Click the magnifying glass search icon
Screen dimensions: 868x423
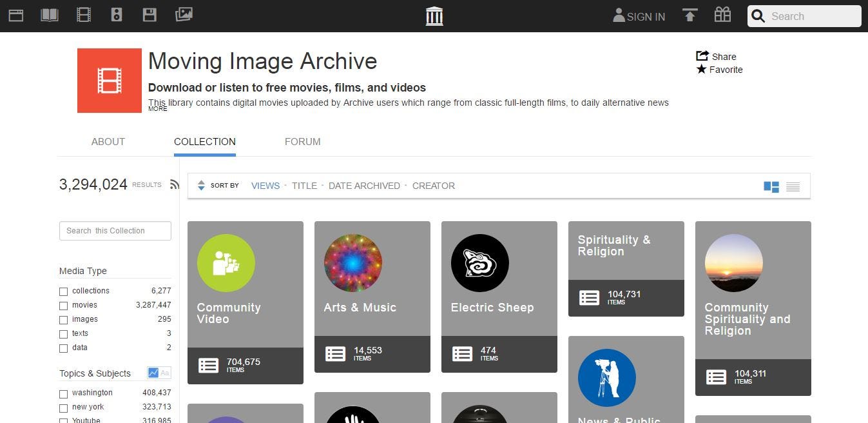coord(758,16)
